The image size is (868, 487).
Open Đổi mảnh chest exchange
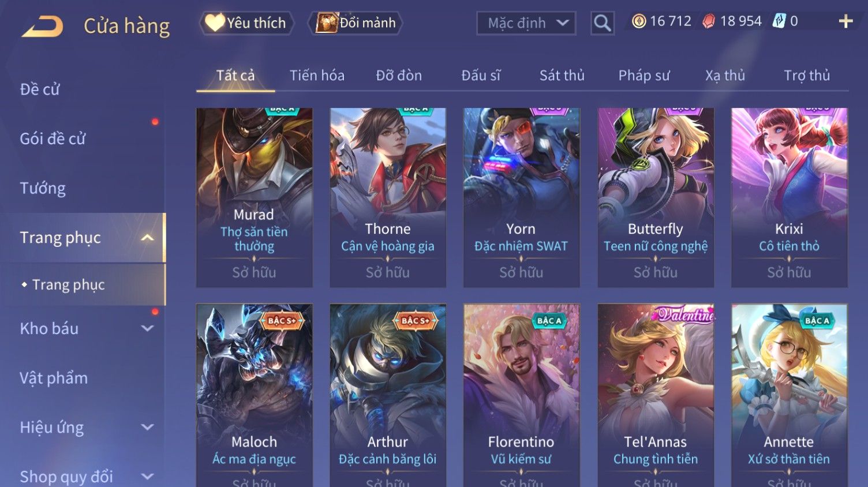pos(356,23)
